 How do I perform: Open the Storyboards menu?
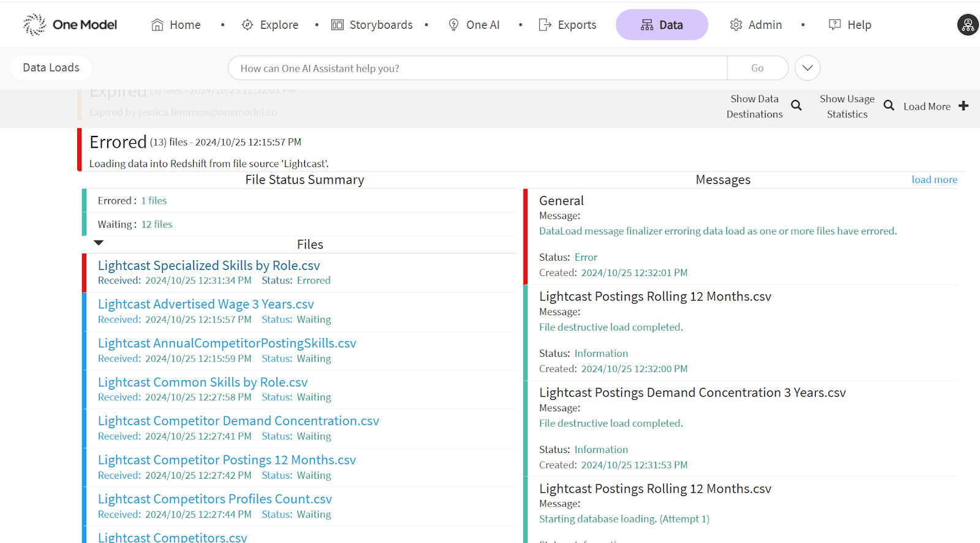[x=372, y=25]
